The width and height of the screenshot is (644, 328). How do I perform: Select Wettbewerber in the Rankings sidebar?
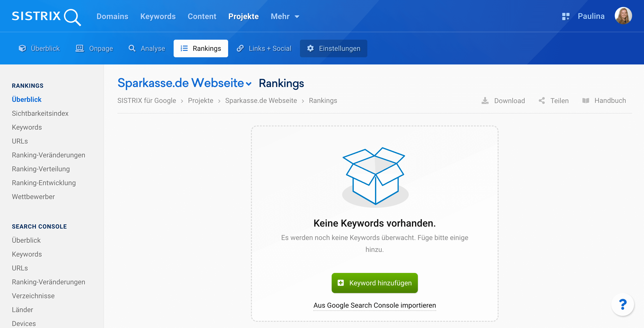coord(33,197)
